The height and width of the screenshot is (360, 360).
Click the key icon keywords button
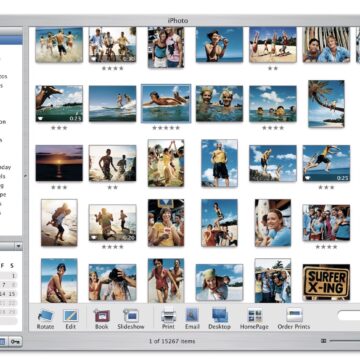click(x=15, y=342)
